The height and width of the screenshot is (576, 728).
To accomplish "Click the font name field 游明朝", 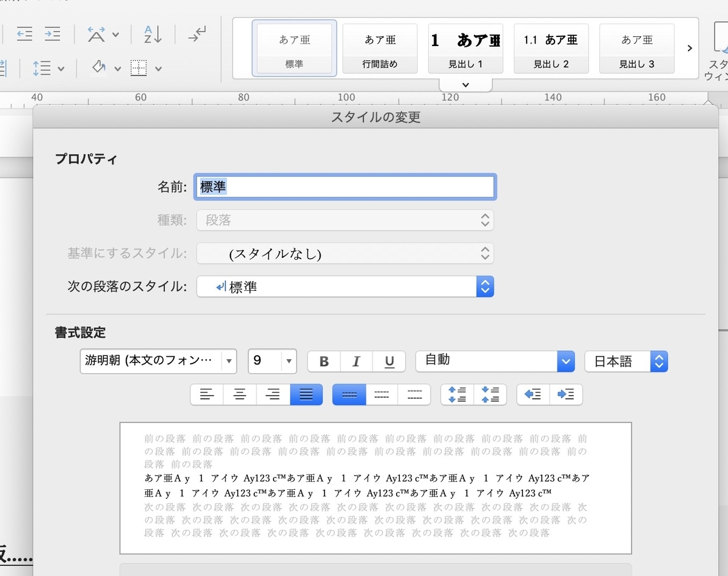I will click(150, 361).
